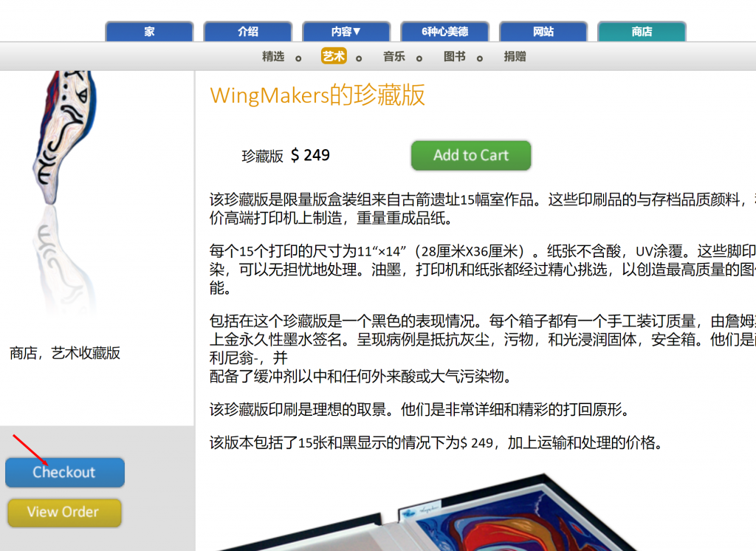The image size is (756, 551).
Task: Open the 网站 nav tab
Action: tap(543, 32)
